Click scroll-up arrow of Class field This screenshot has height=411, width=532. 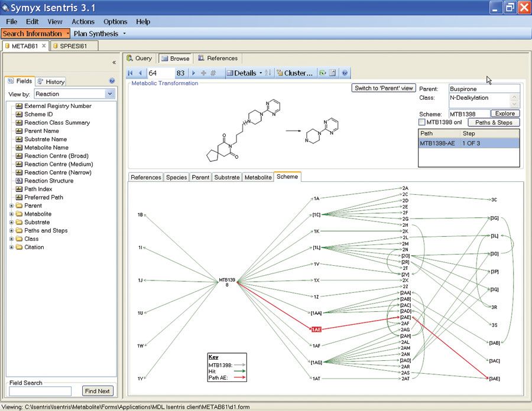tap(514, 97)
